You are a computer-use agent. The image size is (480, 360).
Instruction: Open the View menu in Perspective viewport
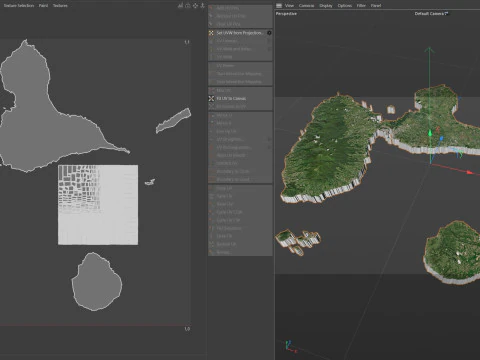pyautogui.click(x=289, y=5)
